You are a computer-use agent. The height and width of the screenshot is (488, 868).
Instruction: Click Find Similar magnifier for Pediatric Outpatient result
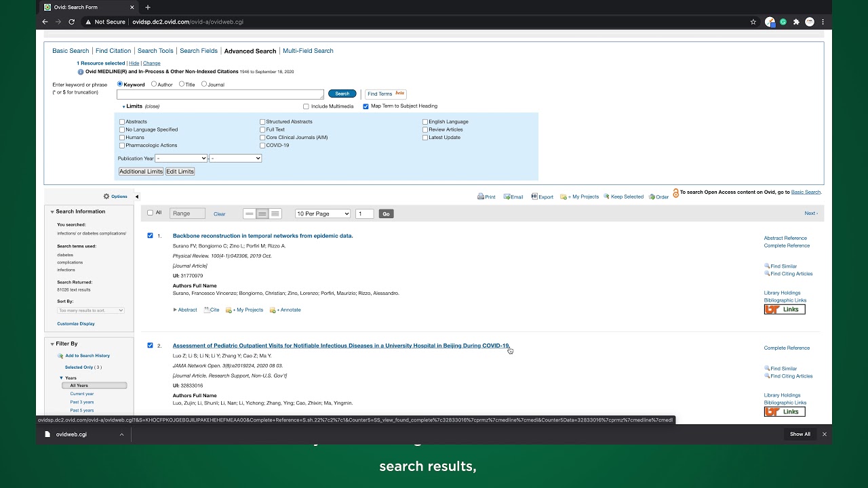click(767, 369)
